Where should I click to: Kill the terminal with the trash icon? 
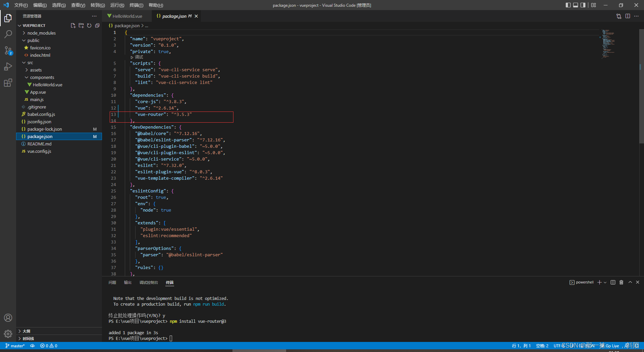621,282
